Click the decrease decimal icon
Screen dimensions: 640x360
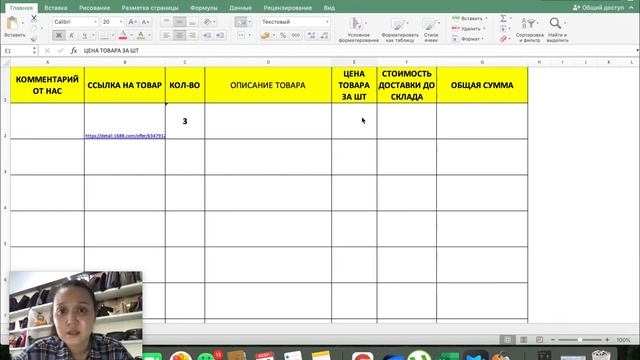(324, 36)
